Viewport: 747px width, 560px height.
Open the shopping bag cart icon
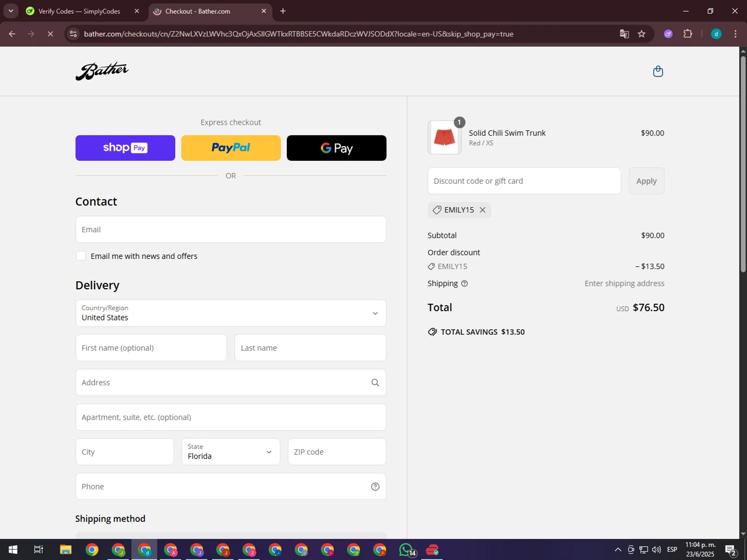(x=658, y=71)
